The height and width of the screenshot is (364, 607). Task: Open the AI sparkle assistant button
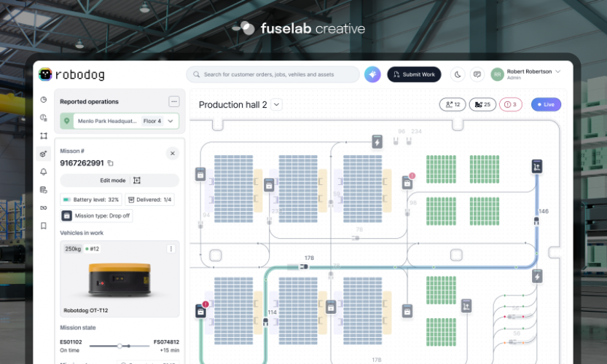pyautogui.click(x=372, y=74)
